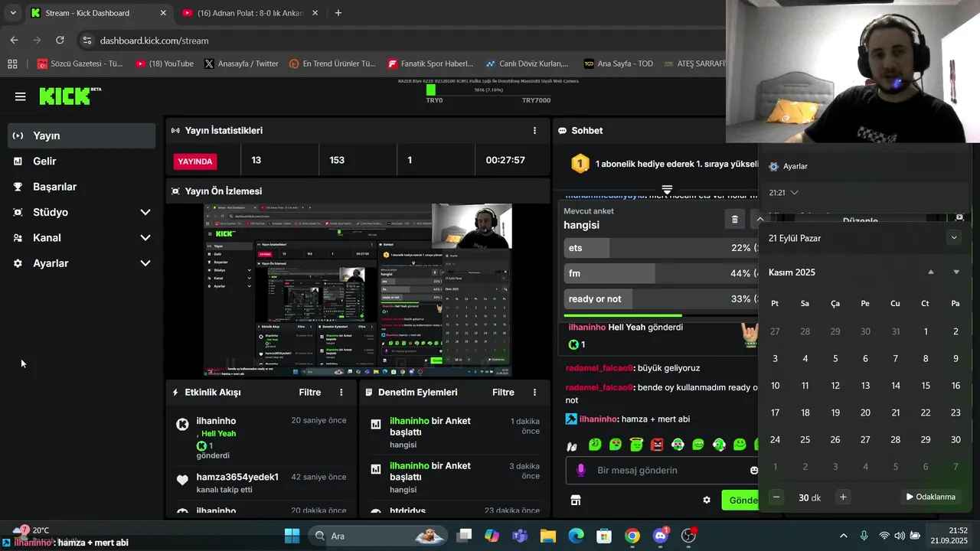980x551 pixels.
Task: Open Google Chrome taskbar icon
Action: [x=632, y=536]
